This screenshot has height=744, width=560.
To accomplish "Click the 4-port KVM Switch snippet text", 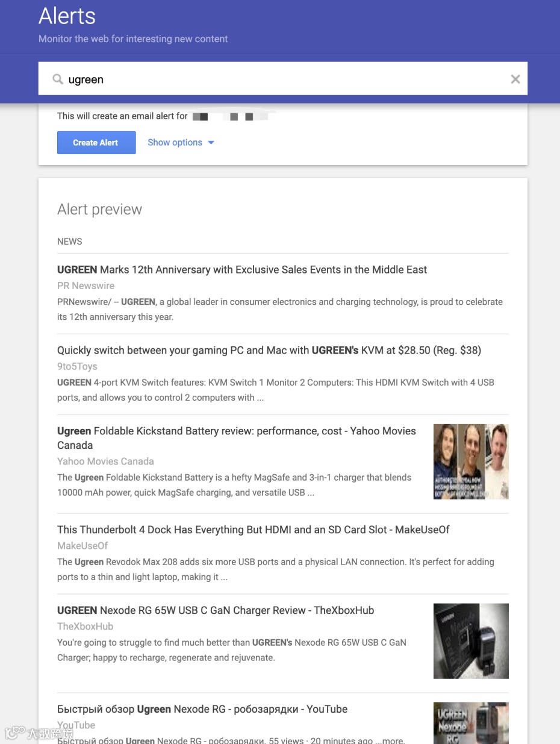I will point(276,390).
